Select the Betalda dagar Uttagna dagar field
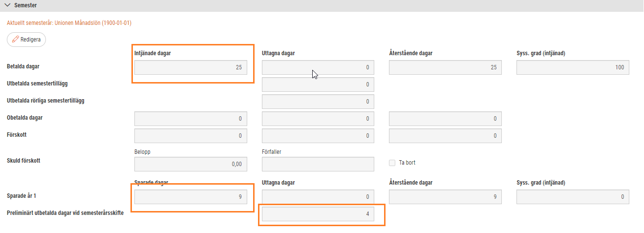 coord(318,67)
